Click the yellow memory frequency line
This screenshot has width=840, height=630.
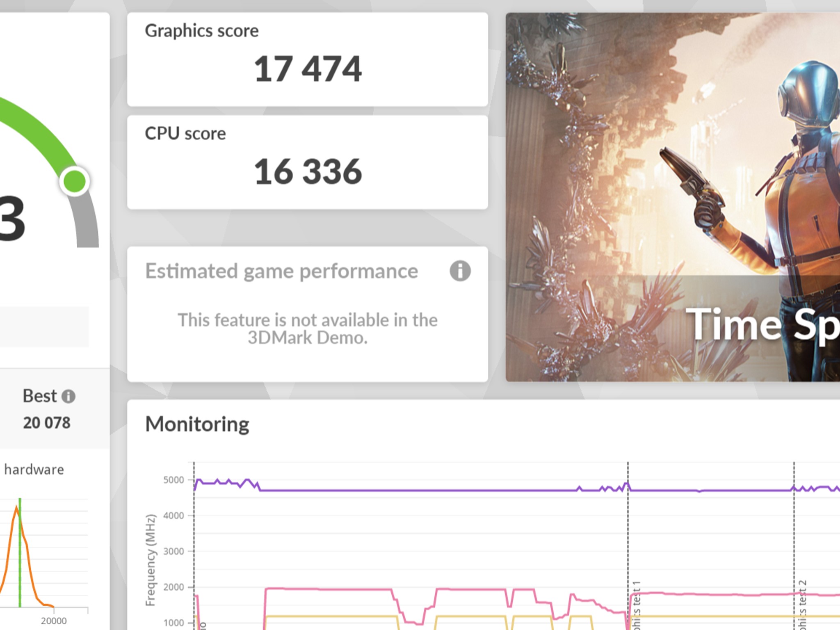tap(328, 616)
